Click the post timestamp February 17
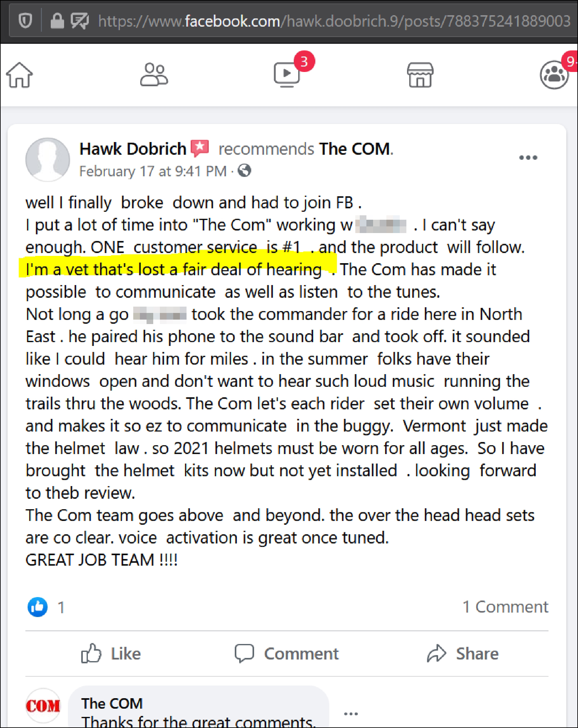The height and width of the screenshot is (728, 578). click(153, 171)
